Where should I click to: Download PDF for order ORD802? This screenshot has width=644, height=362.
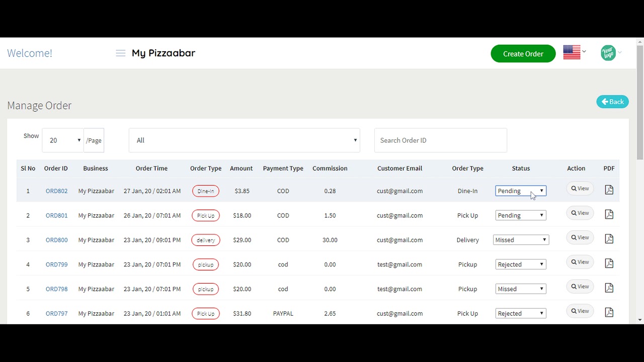click(x=609, y=190)
